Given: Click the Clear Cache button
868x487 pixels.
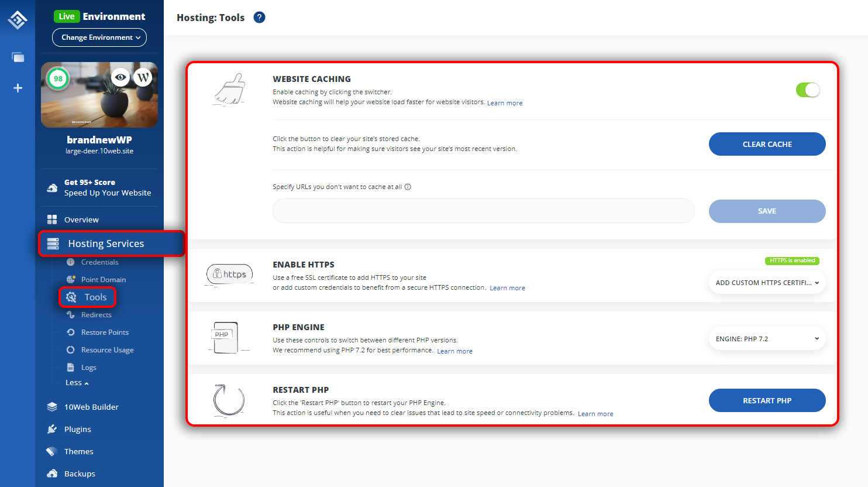Looking at the screenshot, I should tap(767, 144).
